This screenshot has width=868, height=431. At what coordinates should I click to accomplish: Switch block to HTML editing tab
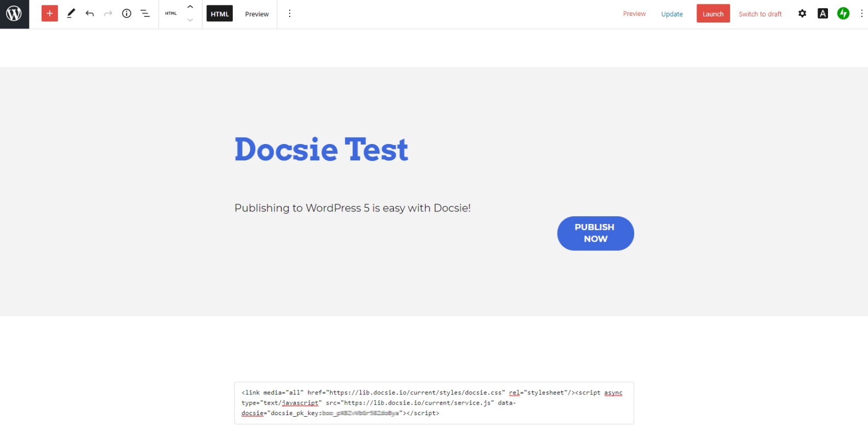[x=220, y=14]
